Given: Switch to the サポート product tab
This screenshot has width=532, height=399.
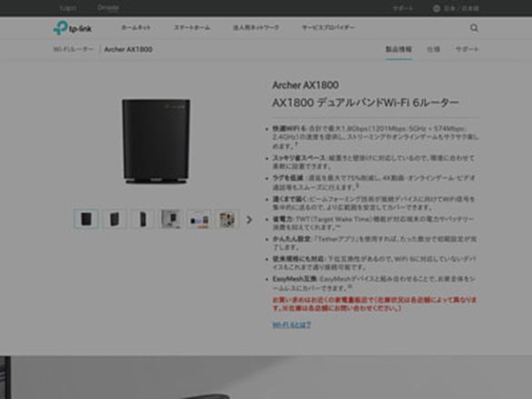Looking at the screenshot, I should pos(467,49).
